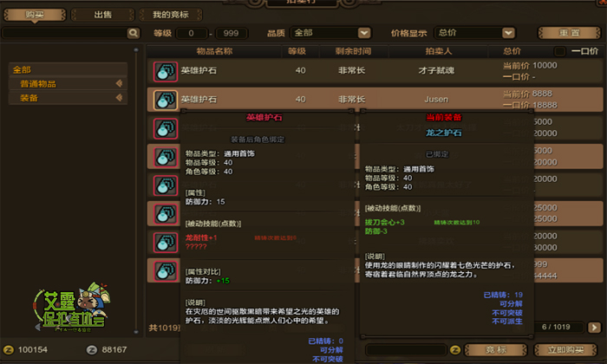The height and width of the screenshot is (364, 607).
Task: Open the 价格显示 price display dropdown
Action: tap(475, 33)
